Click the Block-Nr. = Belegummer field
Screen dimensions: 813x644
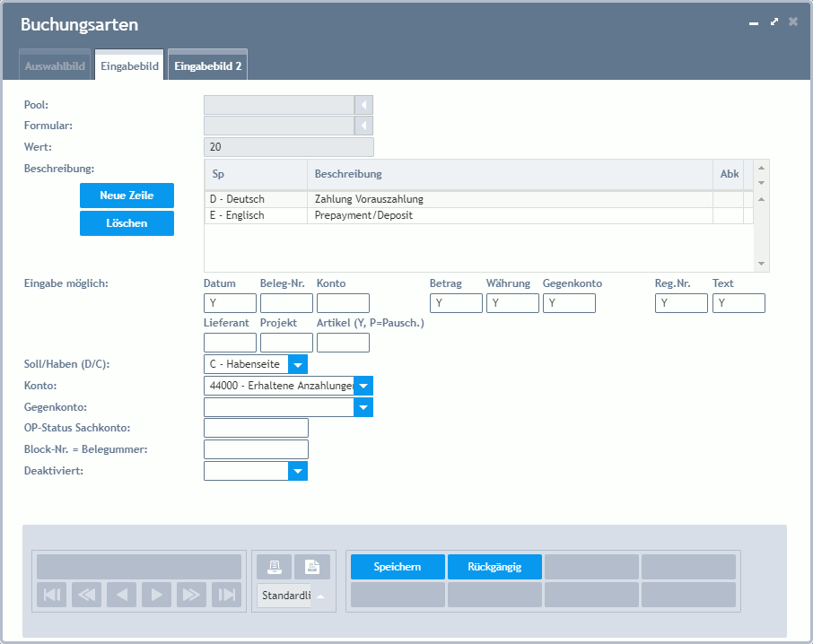[256, 449]
